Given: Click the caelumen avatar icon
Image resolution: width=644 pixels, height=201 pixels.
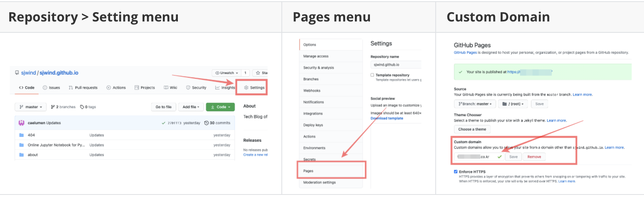Looking at the screenshot, I should pos(22,123).
